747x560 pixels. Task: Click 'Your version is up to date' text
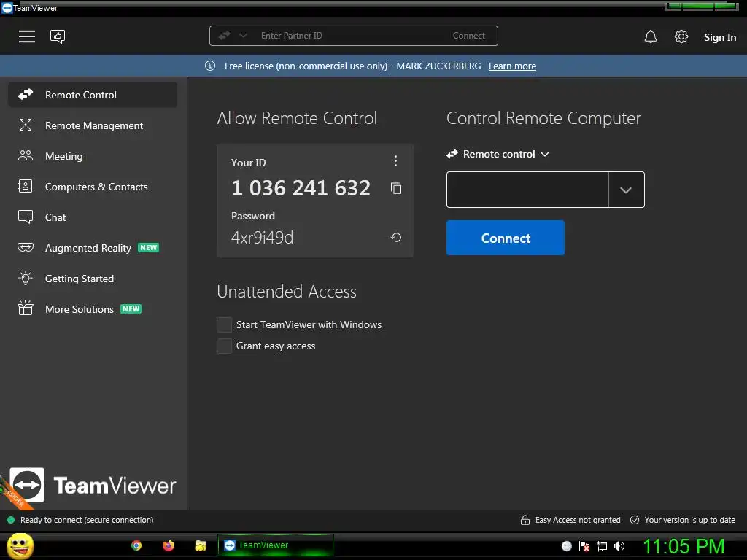[690, 520]
